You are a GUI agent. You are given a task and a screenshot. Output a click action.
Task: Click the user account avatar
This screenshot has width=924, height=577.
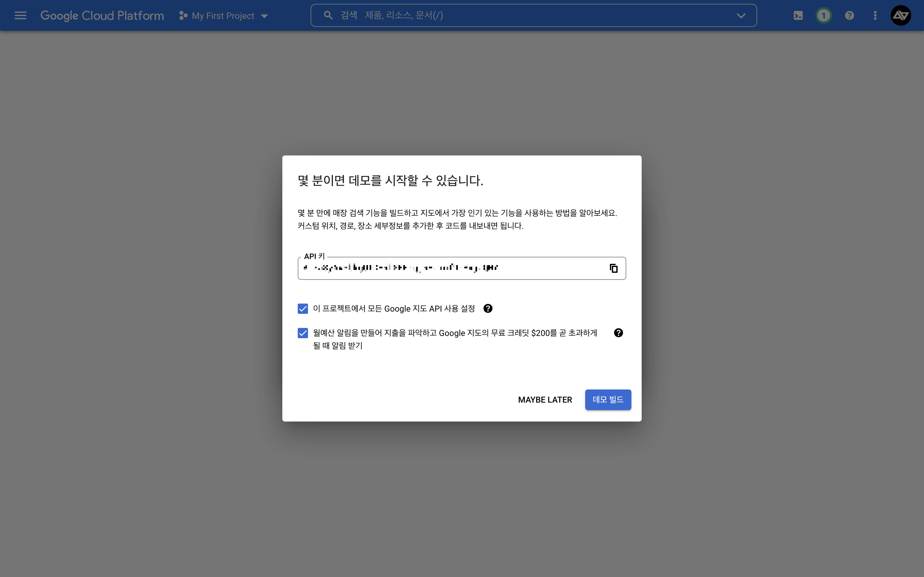(901, 16)
